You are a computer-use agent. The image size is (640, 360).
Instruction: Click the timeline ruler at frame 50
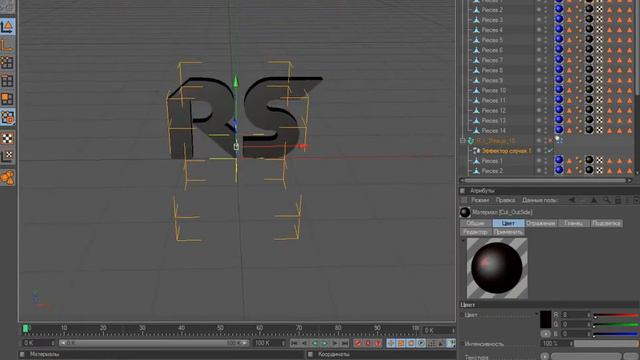(x=220, y=329)
